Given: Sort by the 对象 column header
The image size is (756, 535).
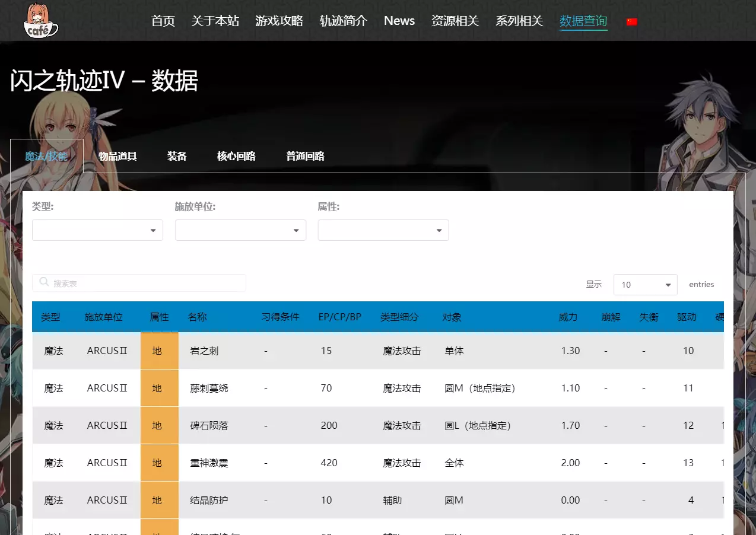Looking at the screenshot, I should [x=452, y=317].
